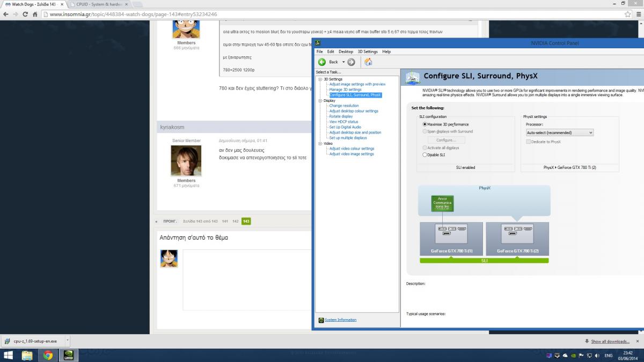Open File menu in NVIDIA Control Panel

[320, 51]
